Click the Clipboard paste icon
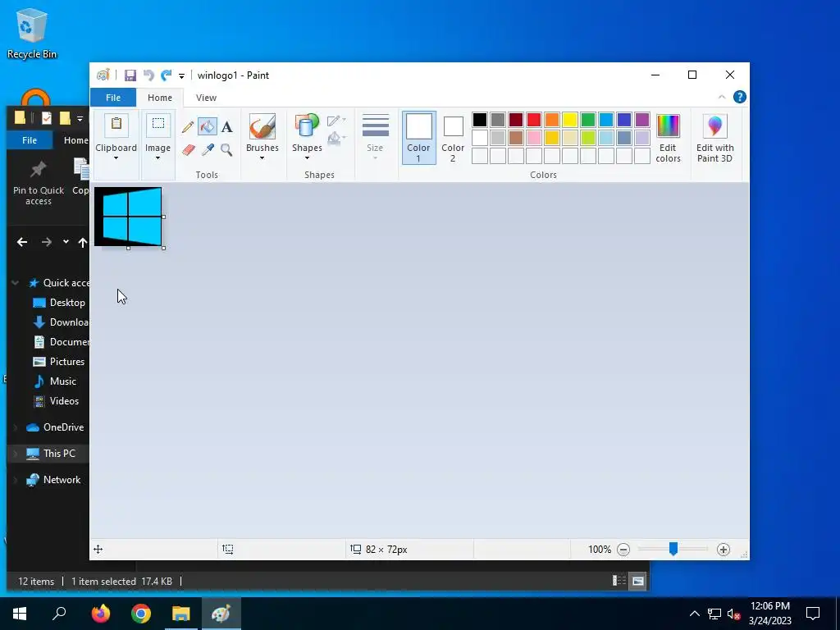Screen dimensions: 840x630 pos(116,125)
